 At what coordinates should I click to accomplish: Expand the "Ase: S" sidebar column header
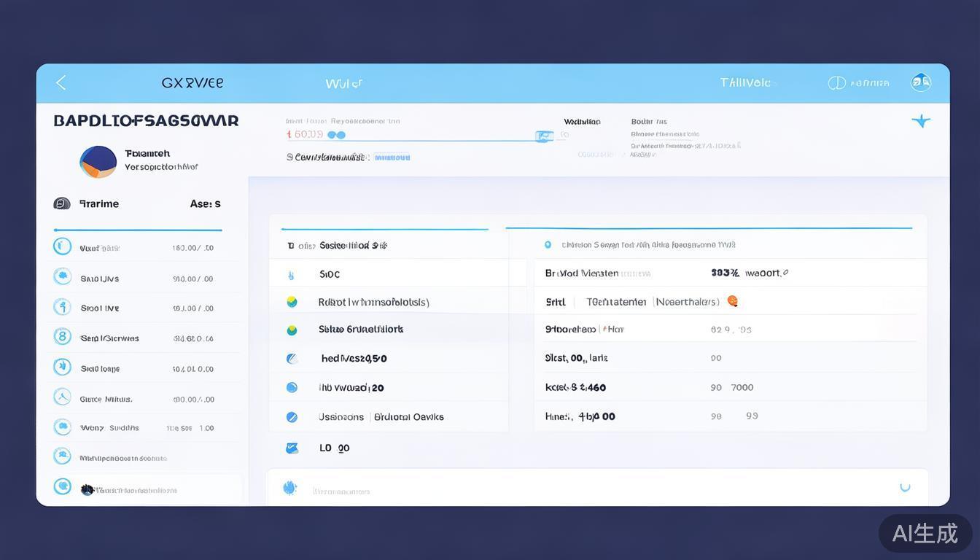coord(205,204)
